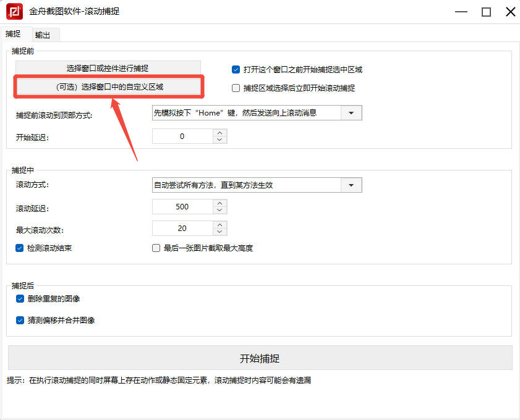Screen dimensions: 520x420
Task: Decrease 开始延迟 with the down arrow
Action: (220, 140)
